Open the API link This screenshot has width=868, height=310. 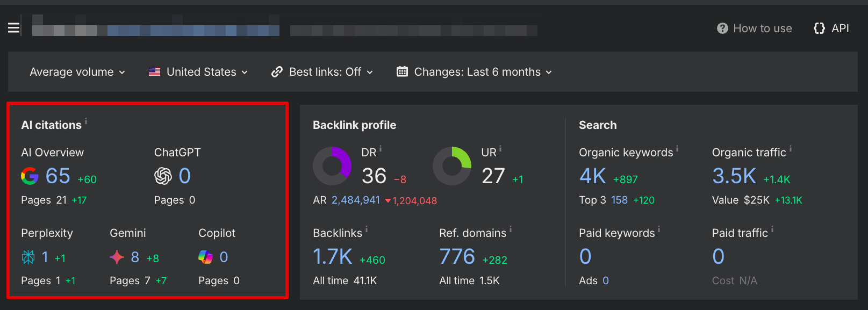coord(840,28)
